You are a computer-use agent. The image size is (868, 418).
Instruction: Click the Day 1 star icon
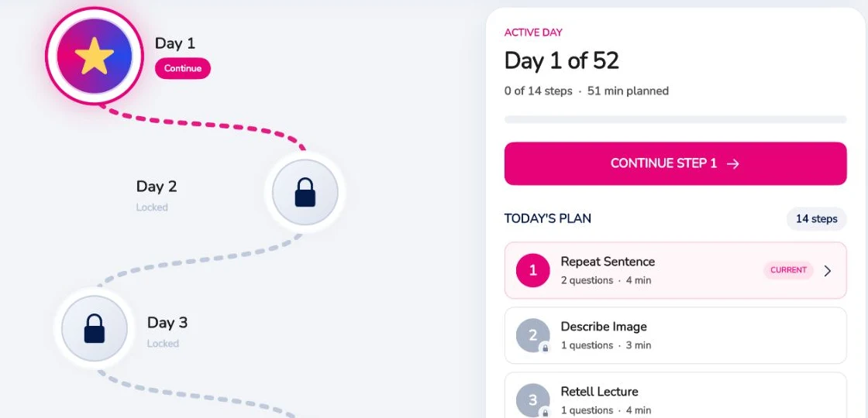point(94,56)
